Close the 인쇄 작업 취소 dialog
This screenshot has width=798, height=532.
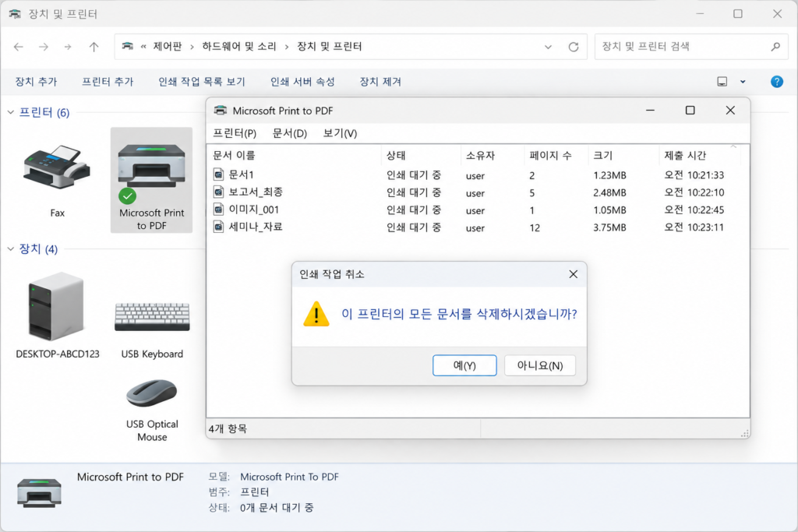coord(573,274)
